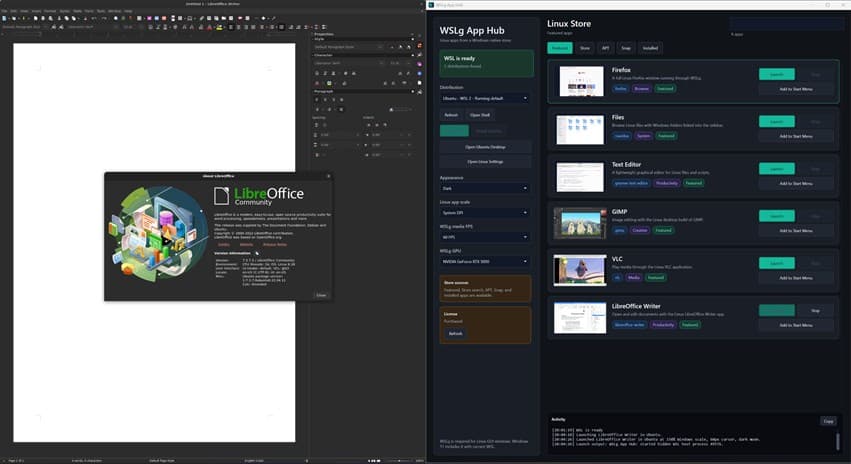
Task: Click the yellow highlighting color icon in Writer toolbar
Action: click(x=219, y=27)
